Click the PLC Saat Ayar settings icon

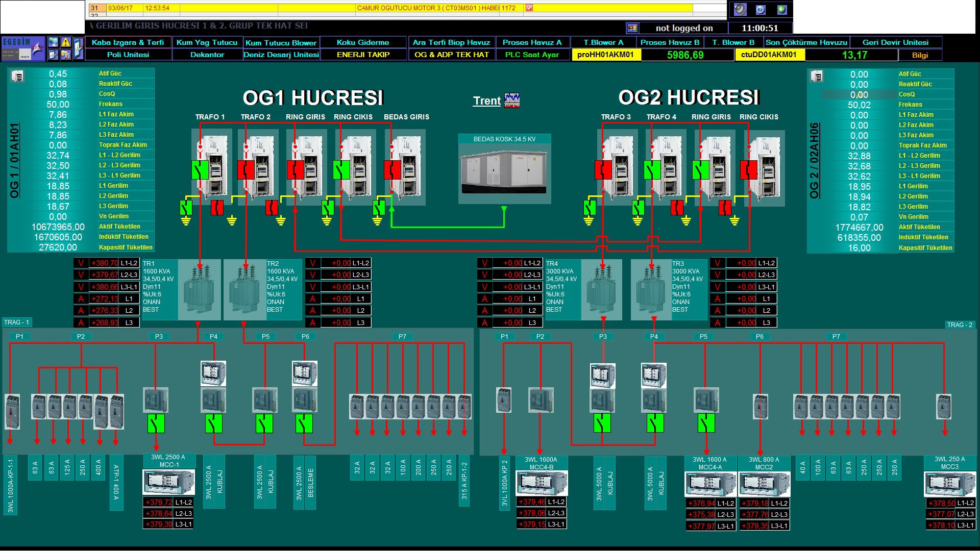[x=532, y=55]
